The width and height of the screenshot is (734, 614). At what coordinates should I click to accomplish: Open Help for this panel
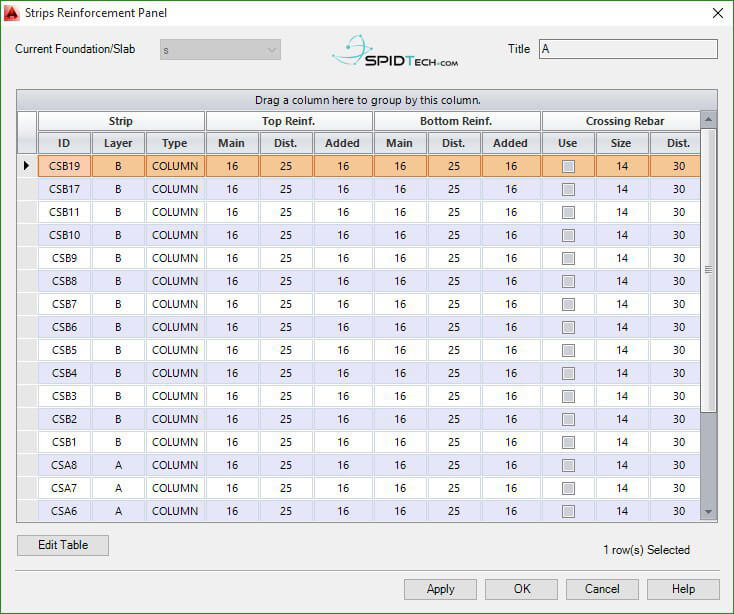pos(683,589)
